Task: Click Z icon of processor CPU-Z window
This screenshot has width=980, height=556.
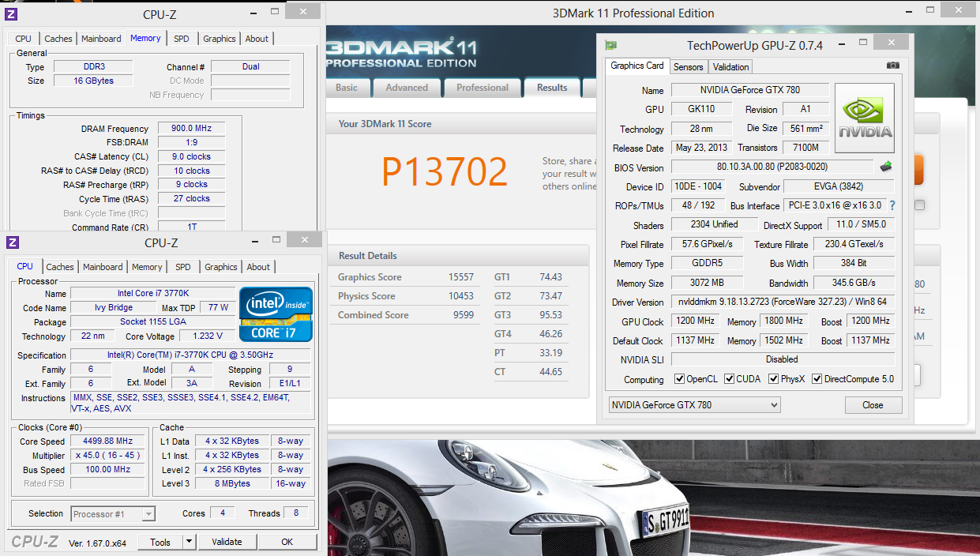Action: [x=11, y=242]
